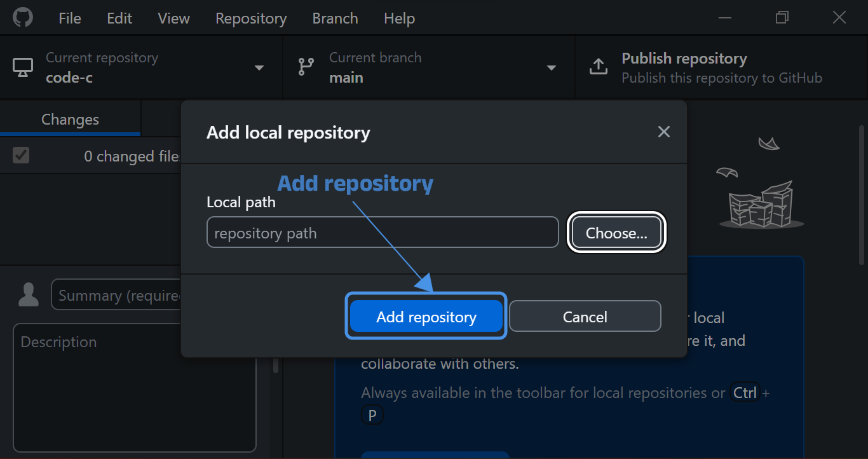Screen dimensions: 868x459
Task: Toggle the changed files checkbox
Action: click(21, 155)
